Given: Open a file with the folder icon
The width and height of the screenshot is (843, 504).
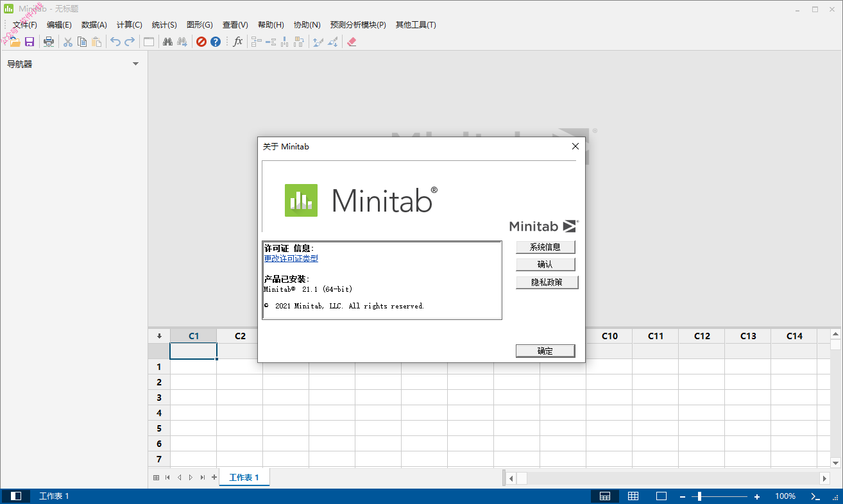Looking at the screenshot, I should [14, 42].
